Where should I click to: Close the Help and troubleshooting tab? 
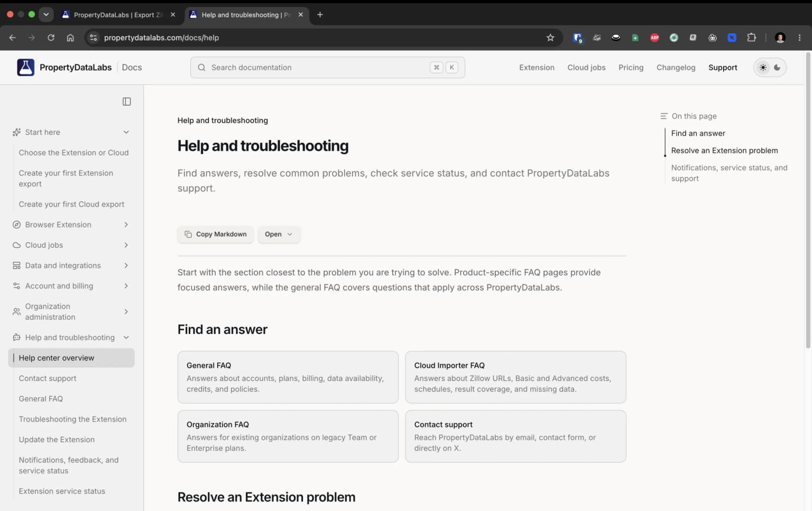click(300, 15)
